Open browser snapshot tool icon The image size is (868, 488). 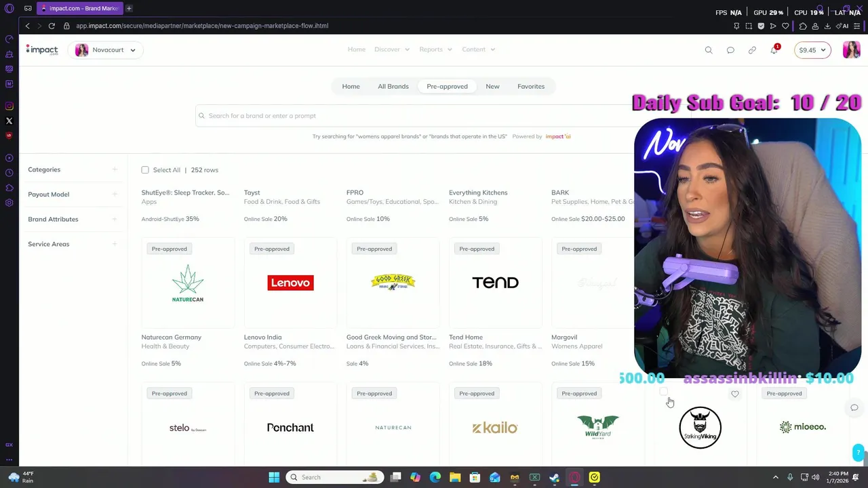(x=749, y=26)
